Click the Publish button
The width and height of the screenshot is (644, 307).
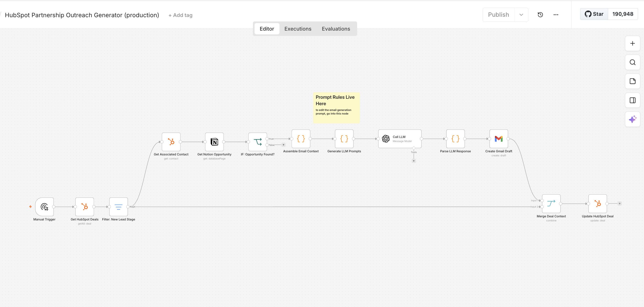[x=498, y=15]
